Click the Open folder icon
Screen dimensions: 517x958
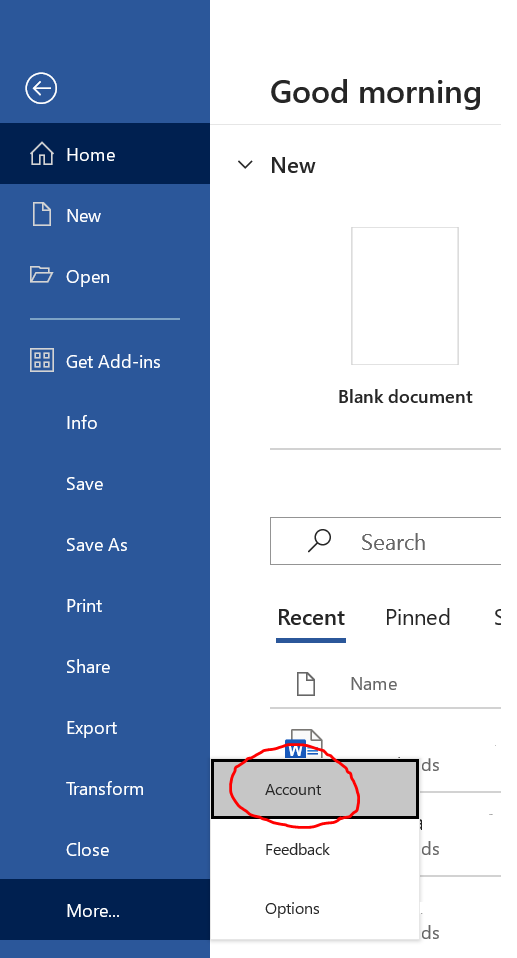[x=42, y=275]
